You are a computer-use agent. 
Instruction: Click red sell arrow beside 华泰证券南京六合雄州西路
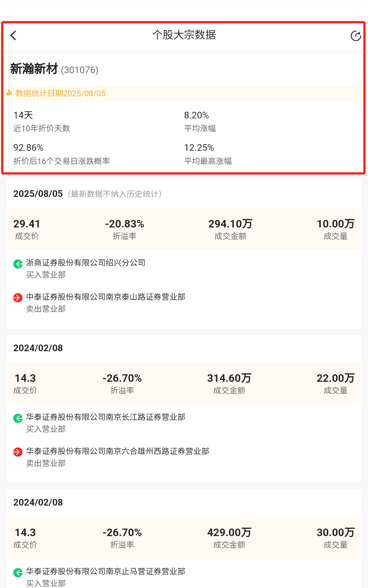click(18, 452)
